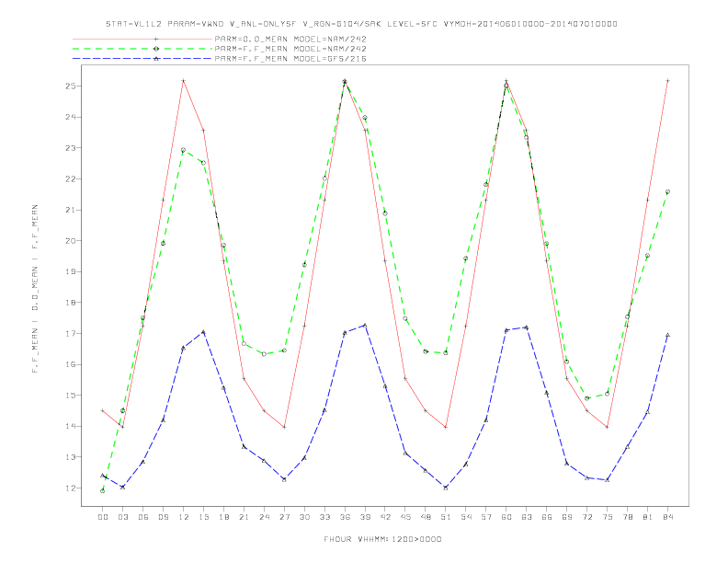The width and height of the screenshot is (728, 563).
Task: Click the x-axis title FHOUR VHHMM
Action: point(382,539)
